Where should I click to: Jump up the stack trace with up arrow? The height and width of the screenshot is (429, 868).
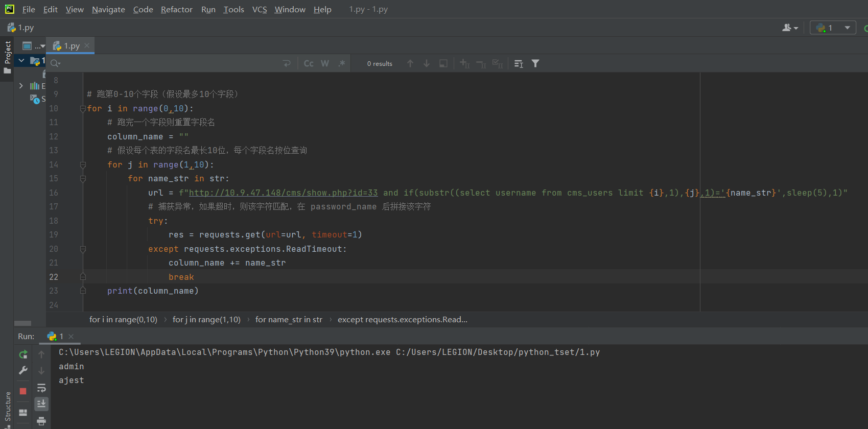coord(41,354)
